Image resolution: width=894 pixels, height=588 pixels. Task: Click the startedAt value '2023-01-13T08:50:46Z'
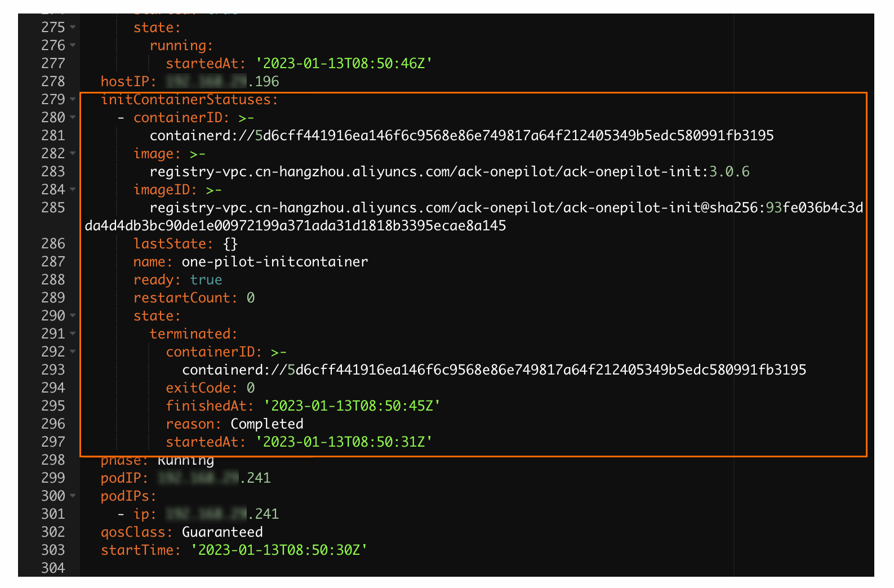[x=344, y=63]
